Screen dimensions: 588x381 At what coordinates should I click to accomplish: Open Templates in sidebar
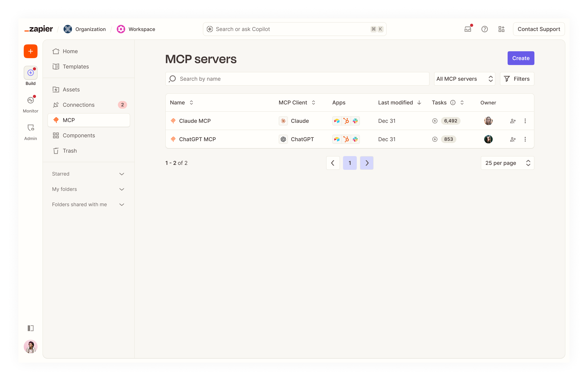(x=89, y=67)
